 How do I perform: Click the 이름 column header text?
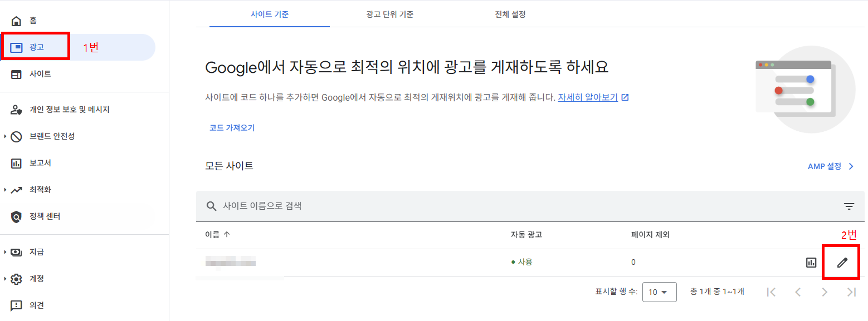(212, 234)
